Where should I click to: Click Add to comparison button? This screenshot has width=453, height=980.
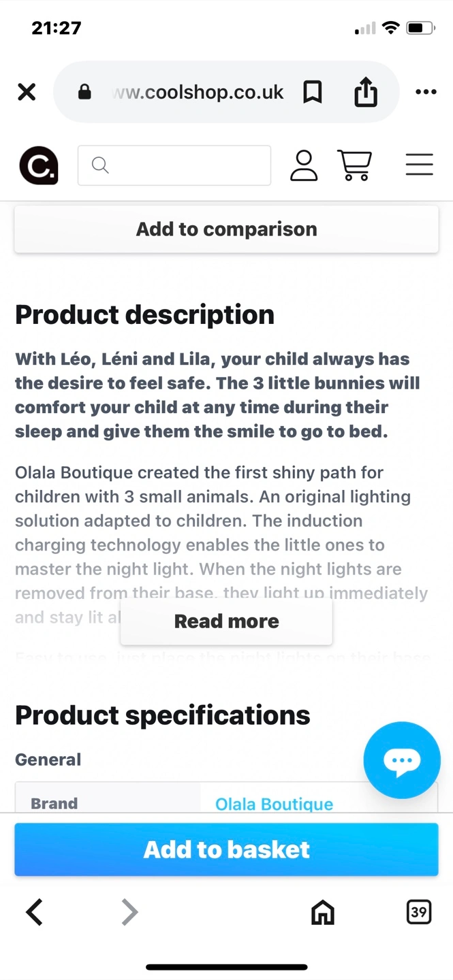coord(226,229)
